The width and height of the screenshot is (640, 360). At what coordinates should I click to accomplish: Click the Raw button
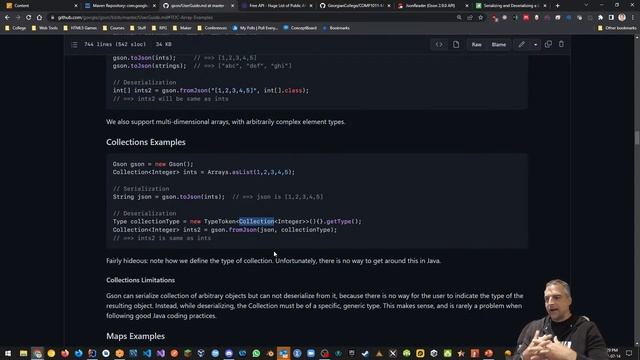pos(476,44)
